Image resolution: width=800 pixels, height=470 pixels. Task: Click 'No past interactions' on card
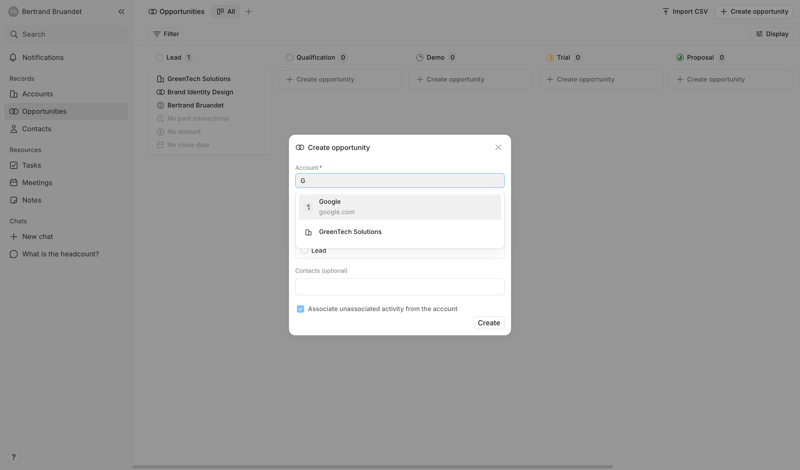point(192,118)
